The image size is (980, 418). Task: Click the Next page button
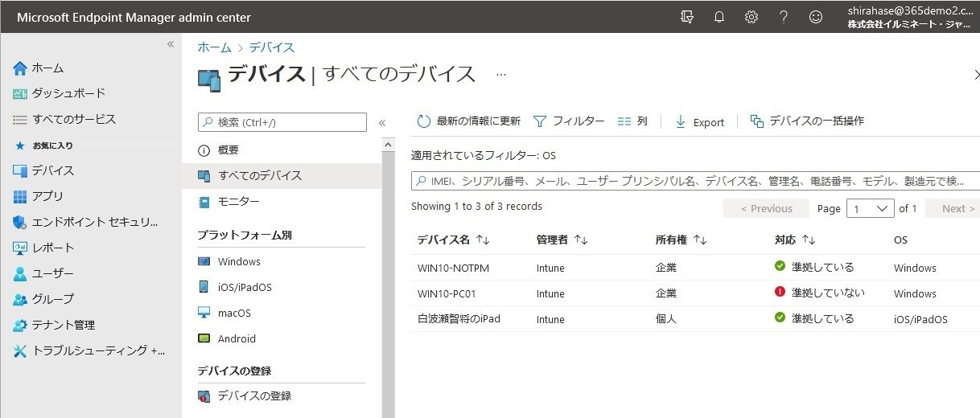[953, 208]
